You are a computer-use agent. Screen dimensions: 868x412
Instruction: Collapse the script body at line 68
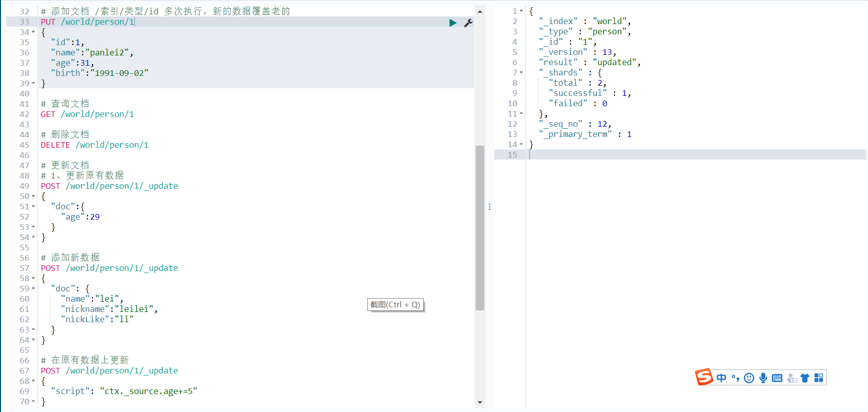click(x=33, y=381)
